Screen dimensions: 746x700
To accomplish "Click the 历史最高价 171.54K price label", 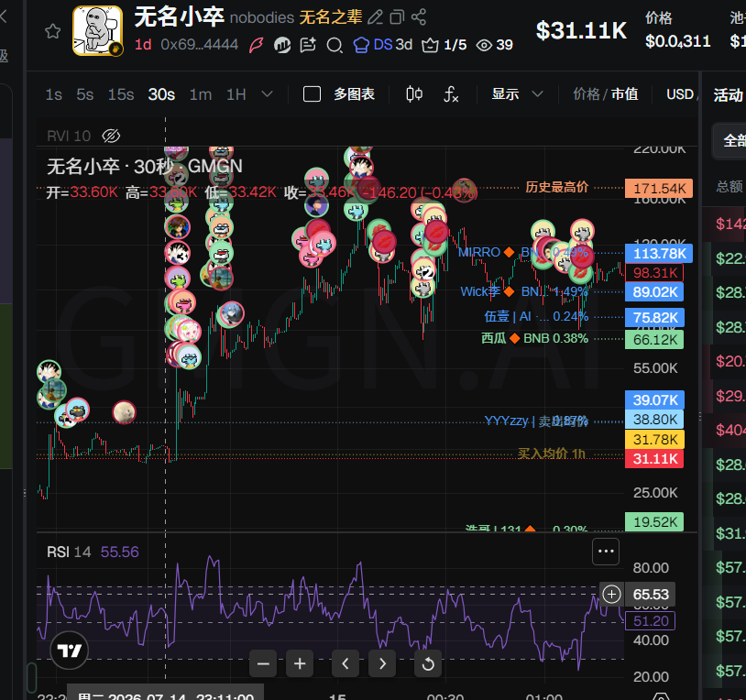I will pos(659,189).
